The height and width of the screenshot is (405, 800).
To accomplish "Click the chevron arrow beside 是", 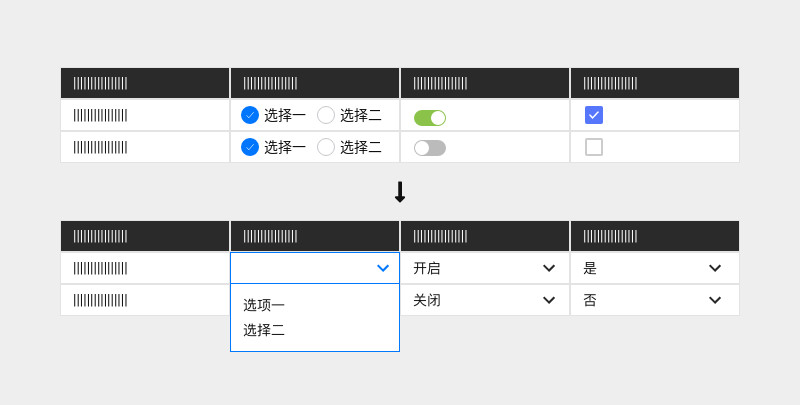I will pyautogui.click(x=715, y=268).
